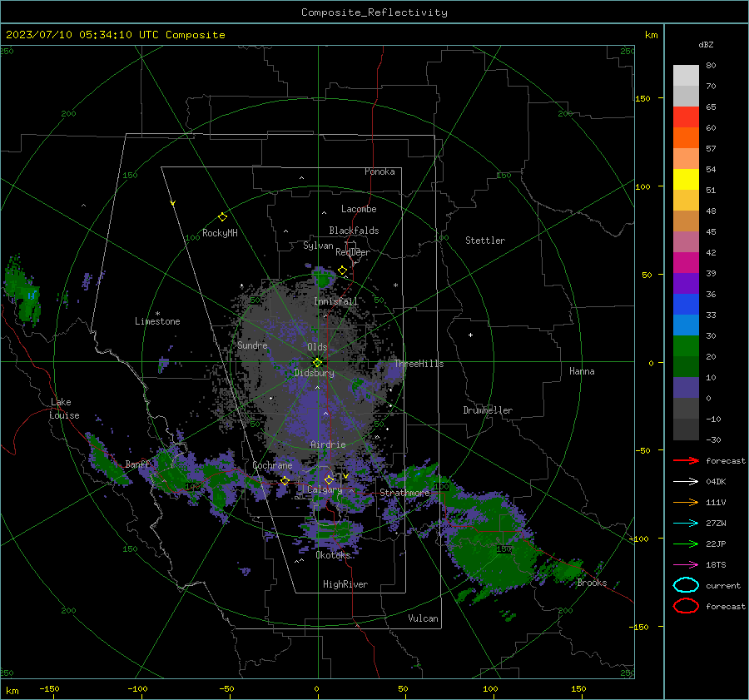
Task: Click the RockyMH label
Action: coord(220,233)
